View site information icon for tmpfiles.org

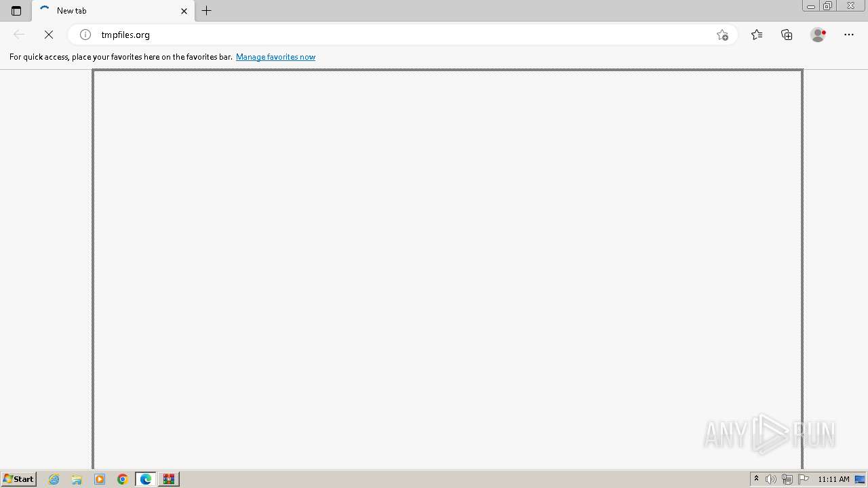[x=85, y=35]
